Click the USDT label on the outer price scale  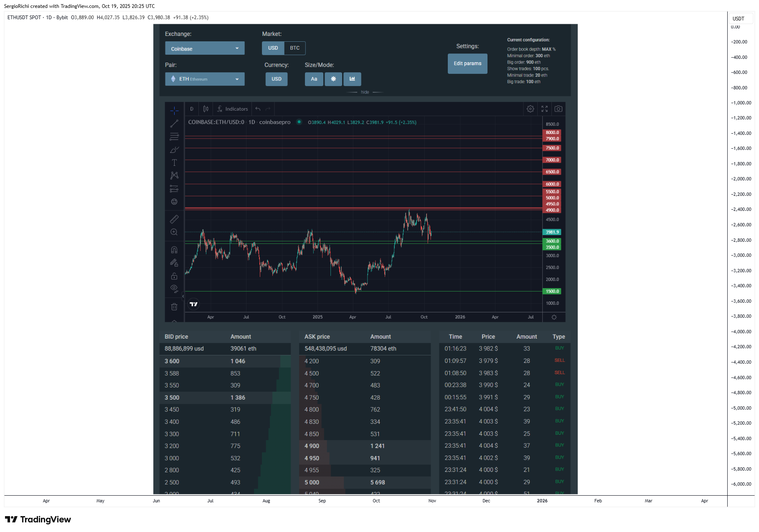pyautogui.click(x=739, y=18)
